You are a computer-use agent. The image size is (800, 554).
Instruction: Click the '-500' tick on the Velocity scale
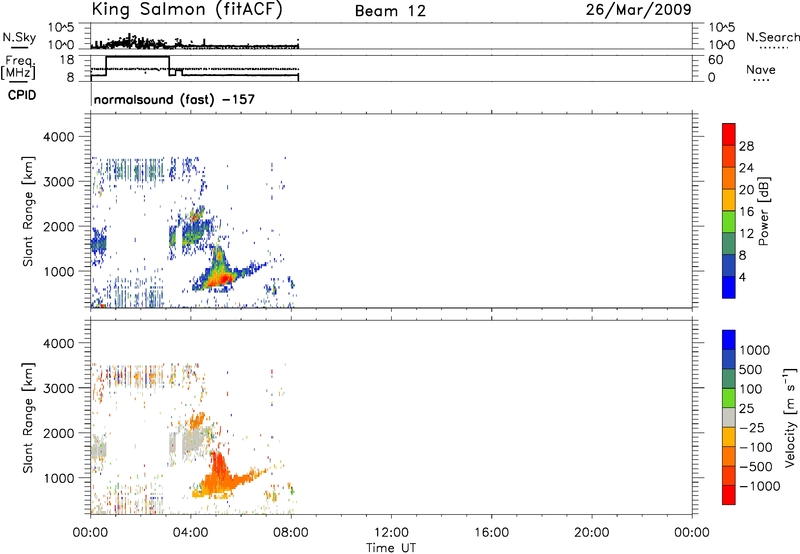tap(756, 466)
